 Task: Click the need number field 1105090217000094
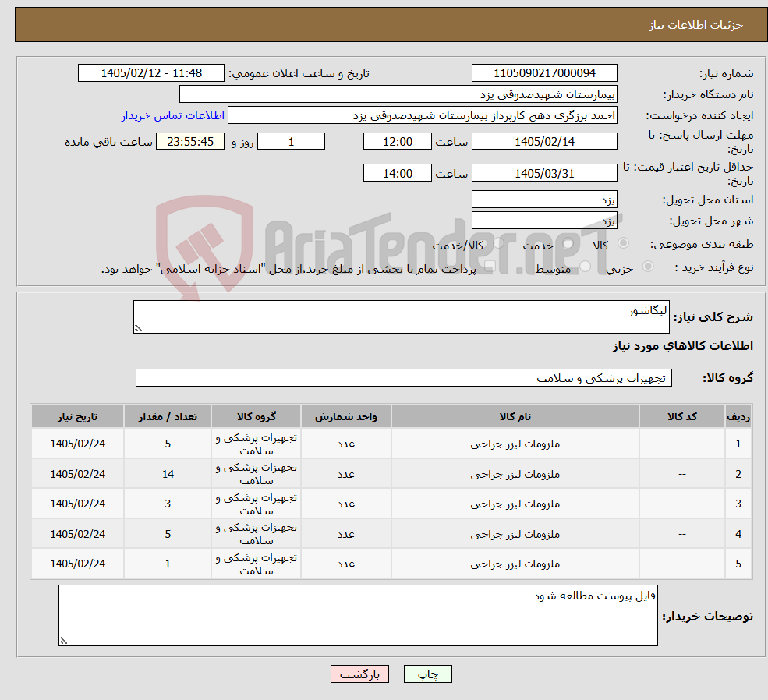(544, 73)
